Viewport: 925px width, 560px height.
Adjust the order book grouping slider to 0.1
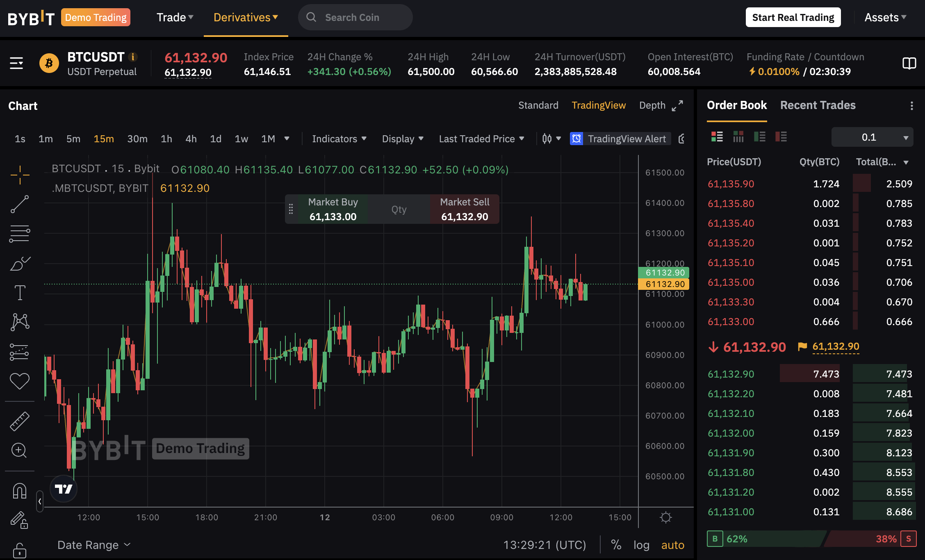872,138
